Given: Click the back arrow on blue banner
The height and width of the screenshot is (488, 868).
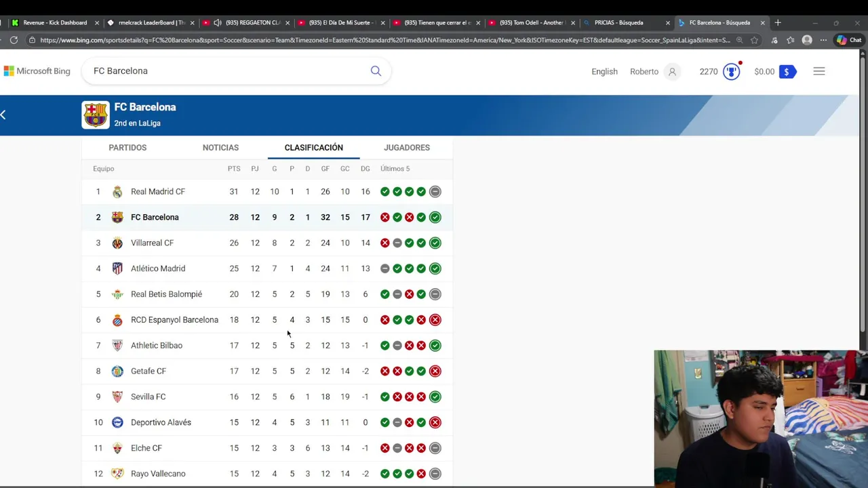Looking at the screenshot, I should click(x=3, y=115).
